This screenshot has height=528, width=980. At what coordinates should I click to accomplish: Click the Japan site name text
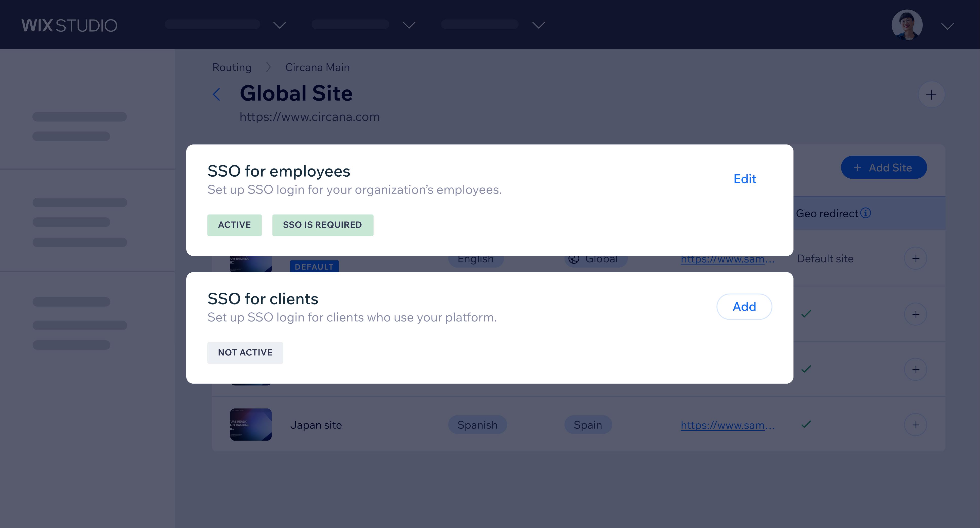coord(316,425)
